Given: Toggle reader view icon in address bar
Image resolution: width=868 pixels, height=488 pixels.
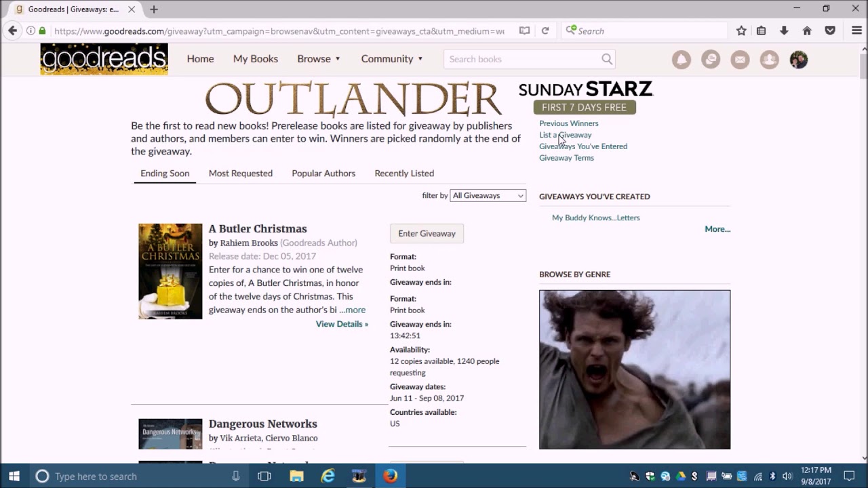Looking at the screenshot, I should (x=524, y=30).
